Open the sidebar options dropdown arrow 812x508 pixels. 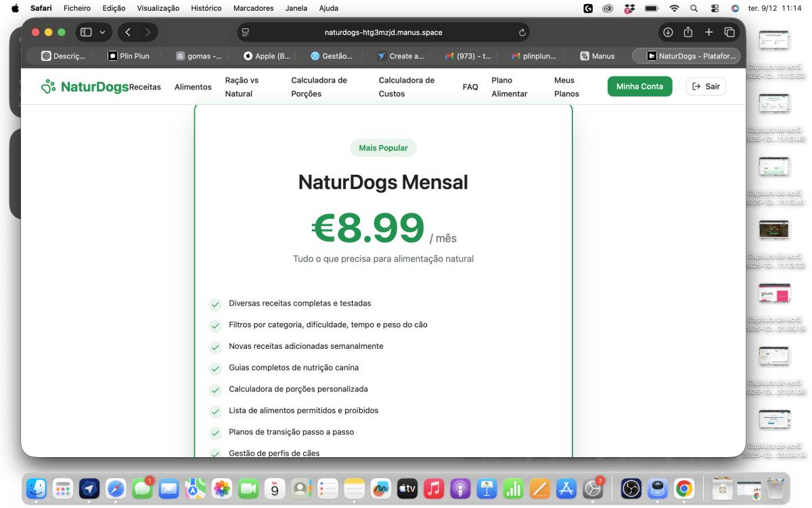coord(102,32)
